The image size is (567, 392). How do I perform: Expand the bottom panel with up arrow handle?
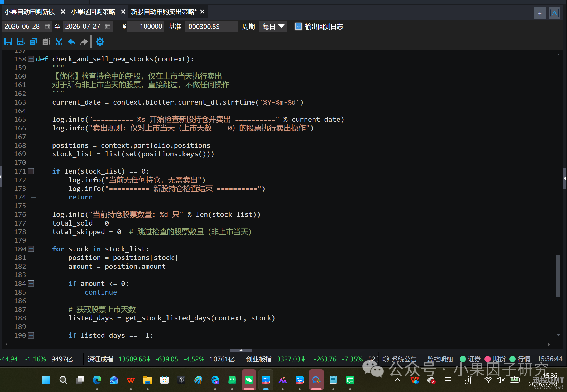point(241,350)
